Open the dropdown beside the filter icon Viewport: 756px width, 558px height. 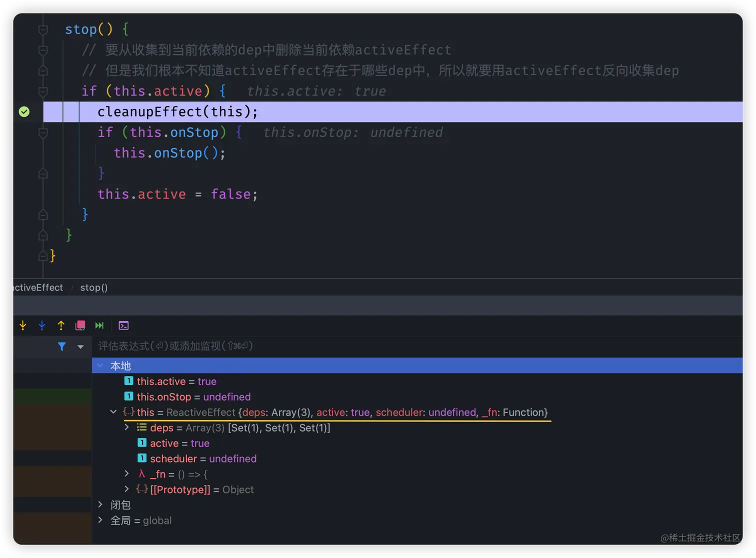coord(80,346)
